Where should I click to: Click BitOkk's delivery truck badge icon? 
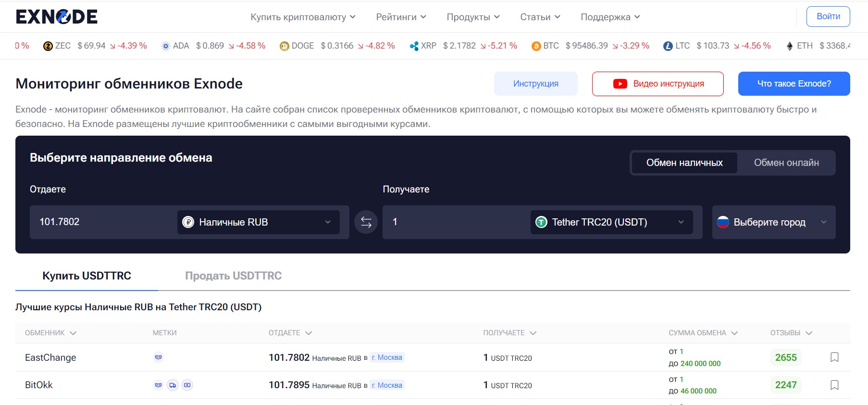pos(173,385)
